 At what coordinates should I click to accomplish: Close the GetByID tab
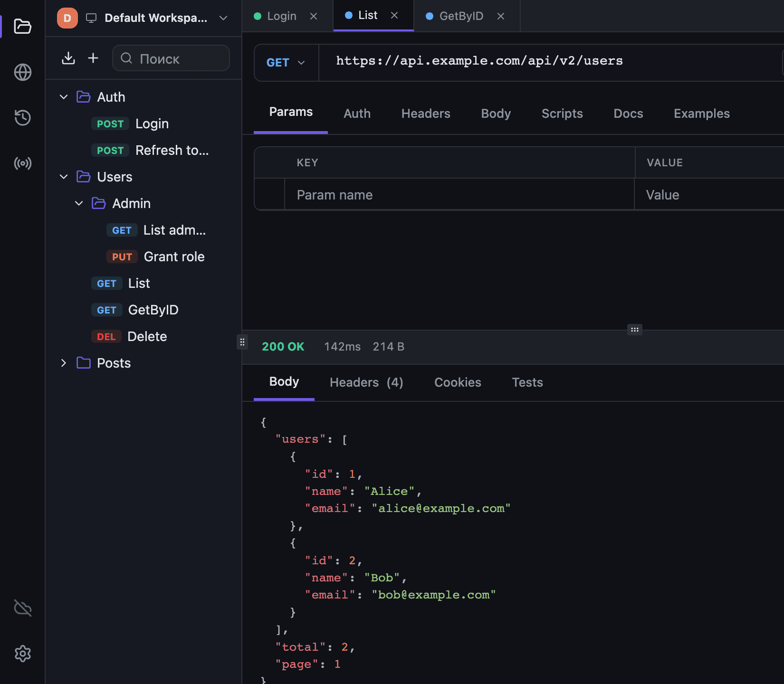(x=501, y=16)
